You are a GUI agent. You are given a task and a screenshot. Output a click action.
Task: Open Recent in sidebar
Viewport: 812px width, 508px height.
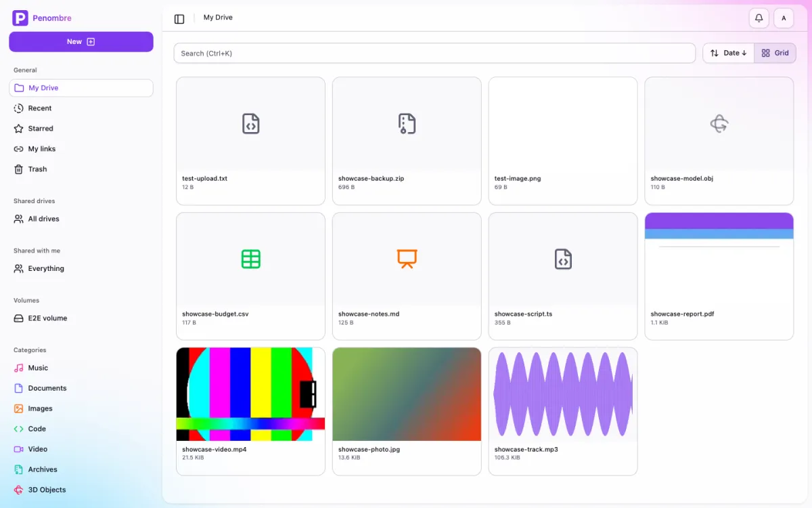coord(81,108)
